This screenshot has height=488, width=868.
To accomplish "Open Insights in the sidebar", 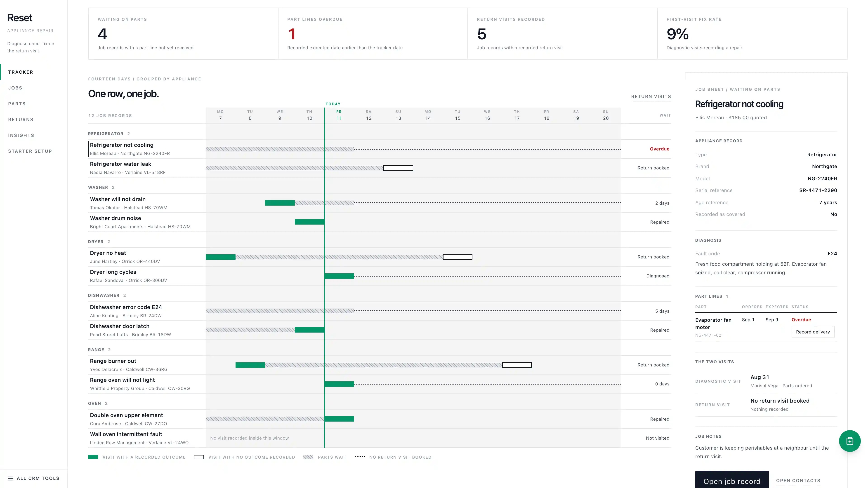I will [34, 135].
